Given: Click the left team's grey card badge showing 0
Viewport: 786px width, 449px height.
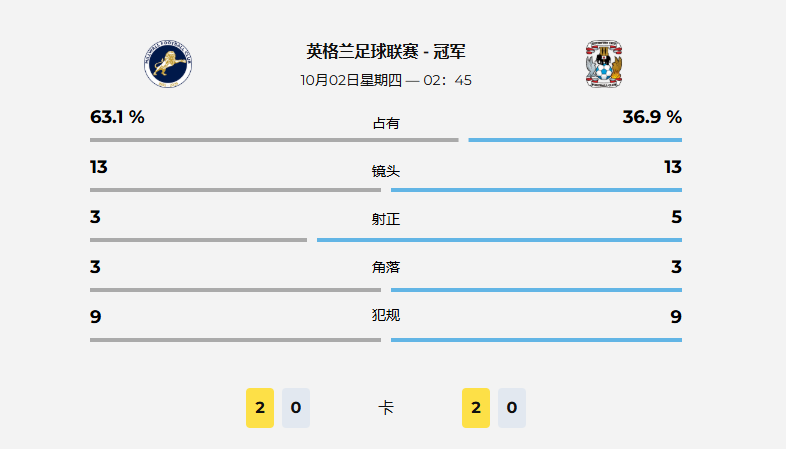Looking at the screenshot, I should point(296,408).
